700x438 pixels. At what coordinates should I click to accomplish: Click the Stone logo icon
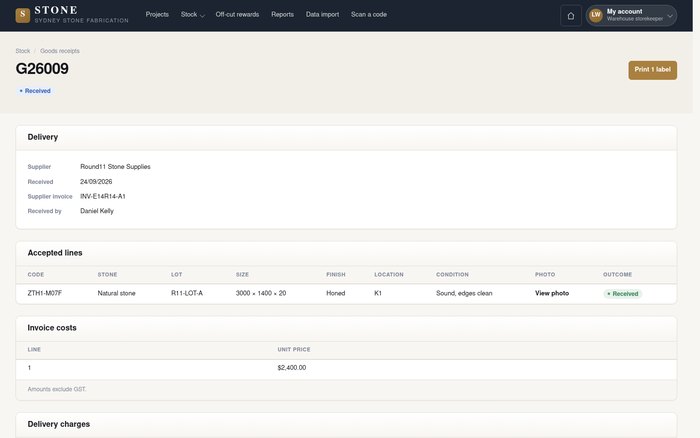click(23, 15)
